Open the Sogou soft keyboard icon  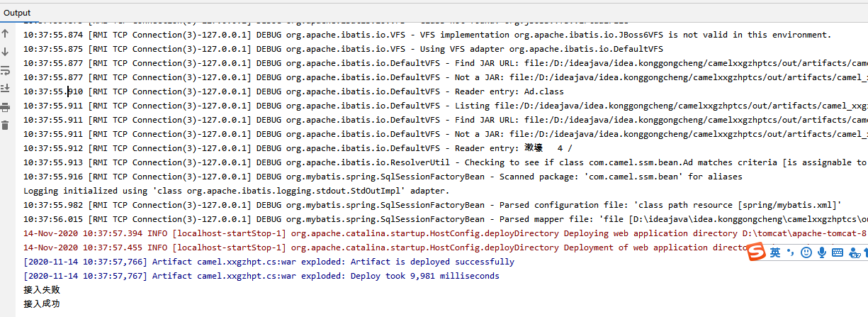pyautogui.click(x=837, y=252)
